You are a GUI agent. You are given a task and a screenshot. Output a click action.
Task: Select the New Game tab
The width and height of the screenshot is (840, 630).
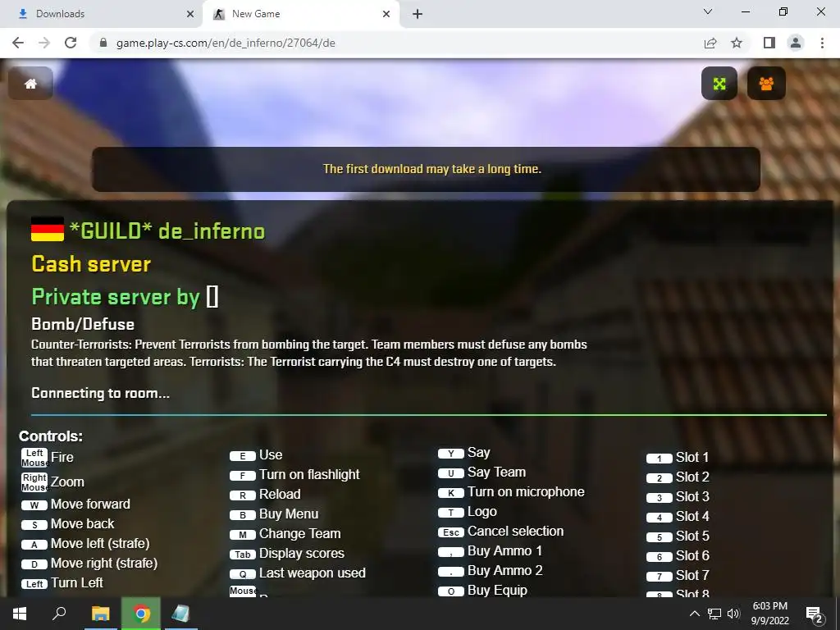point(300,14)
